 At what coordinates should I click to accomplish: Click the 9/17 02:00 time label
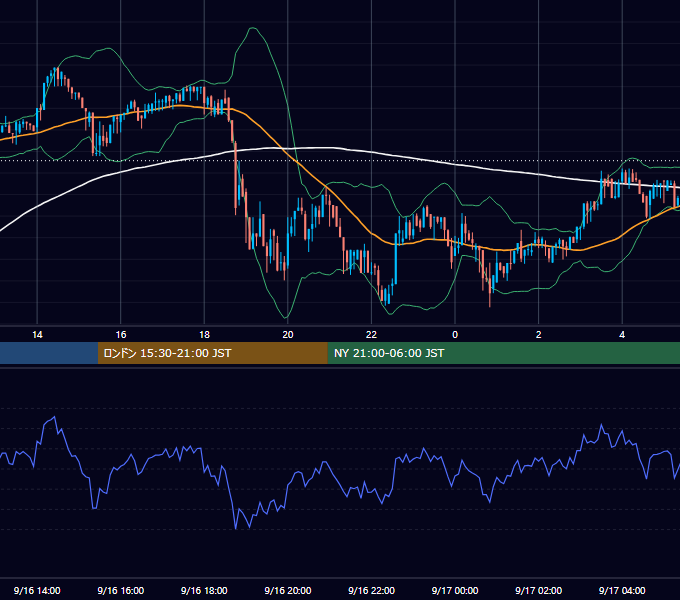[x=538, y=590]
